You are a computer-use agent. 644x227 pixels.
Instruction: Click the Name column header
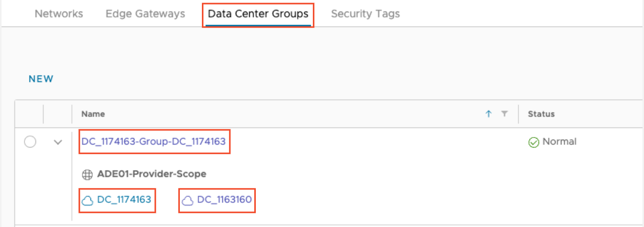93,114
